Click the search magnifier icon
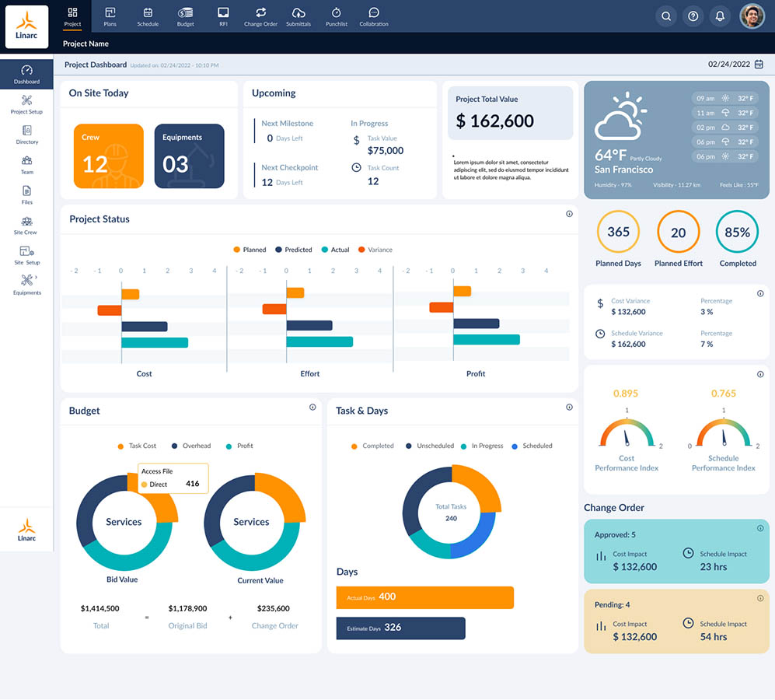775x700 pixels. click(x=666, y=16)
